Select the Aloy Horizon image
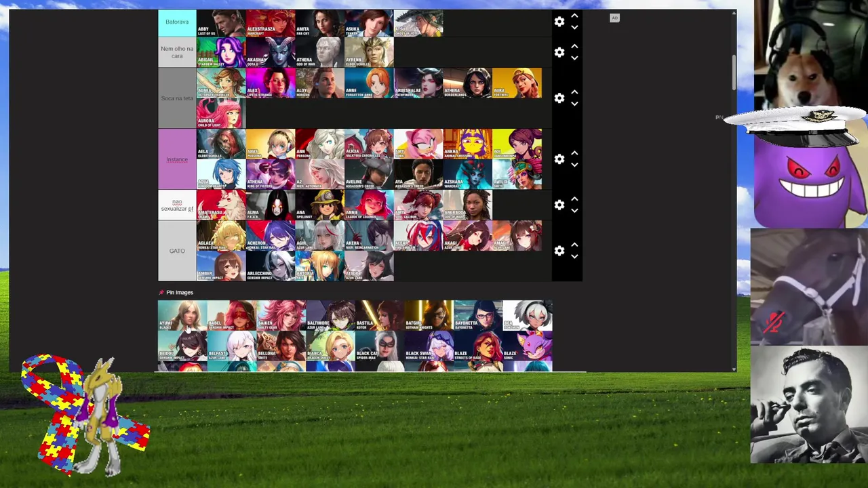The height and width of the screenshot is (488, 868). [x=320, y=83]
